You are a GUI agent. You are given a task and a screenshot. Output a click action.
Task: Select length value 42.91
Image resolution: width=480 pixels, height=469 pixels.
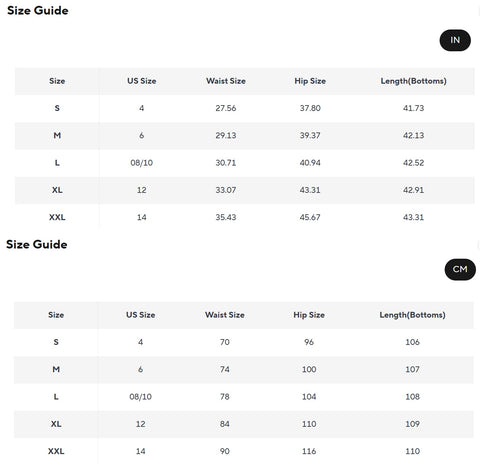pos(413,190)
